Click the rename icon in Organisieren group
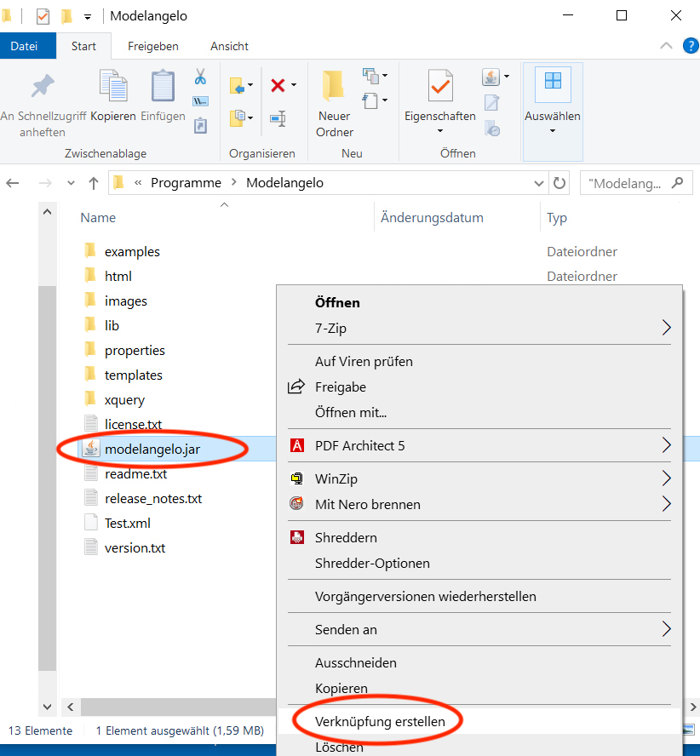The width and height of the screenshot is (700, 756). 278,118
